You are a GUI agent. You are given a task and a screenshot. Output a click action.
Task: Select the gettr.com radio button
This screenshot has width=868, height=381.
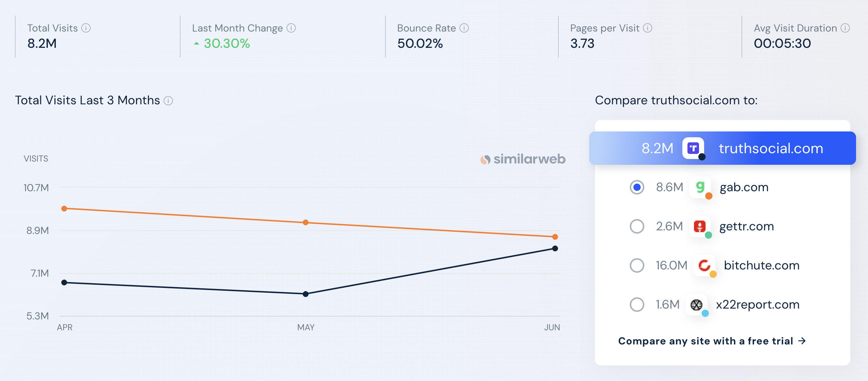[x=637, y=226]
